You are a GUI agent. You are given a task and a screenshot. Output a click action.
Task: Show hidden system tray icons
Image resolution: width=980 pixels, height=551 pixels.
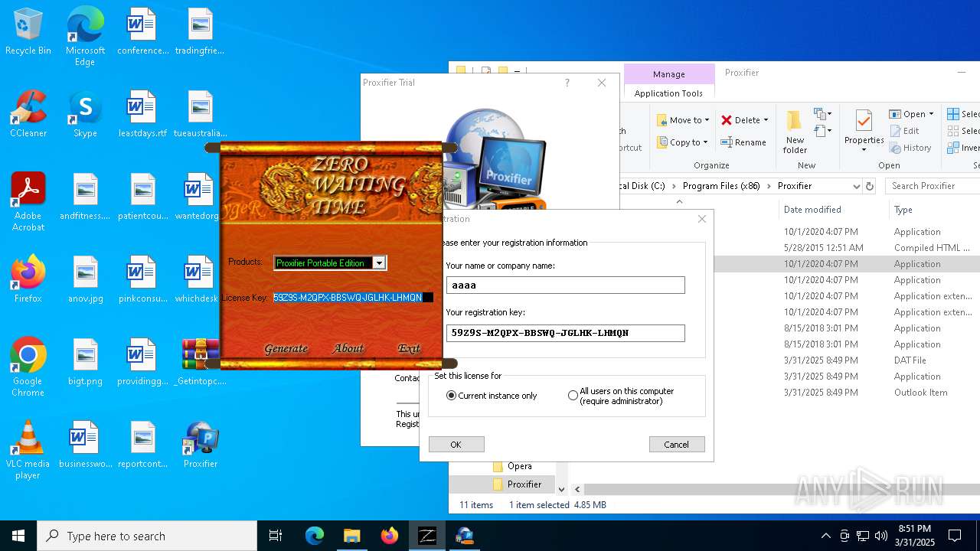(825, 536)
